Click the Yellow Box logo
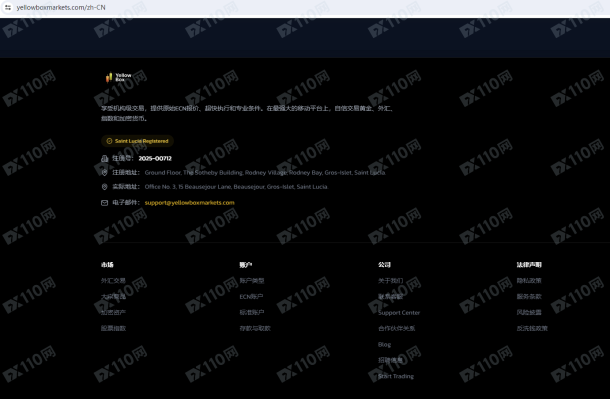 pos(118,77)
